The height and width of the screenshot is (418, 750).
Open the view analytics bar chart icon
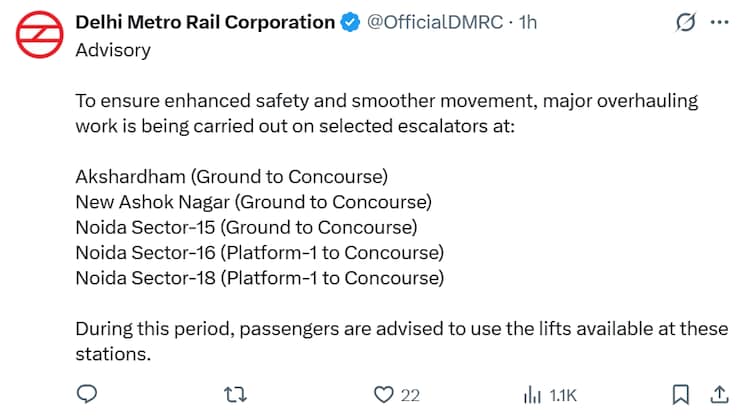coord(533,394)
